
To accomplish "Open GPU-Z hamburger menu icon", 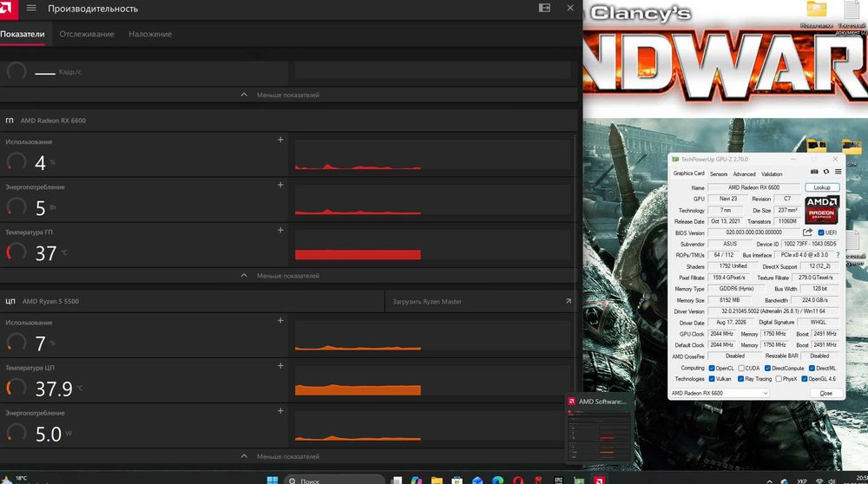I will (838, 172).
